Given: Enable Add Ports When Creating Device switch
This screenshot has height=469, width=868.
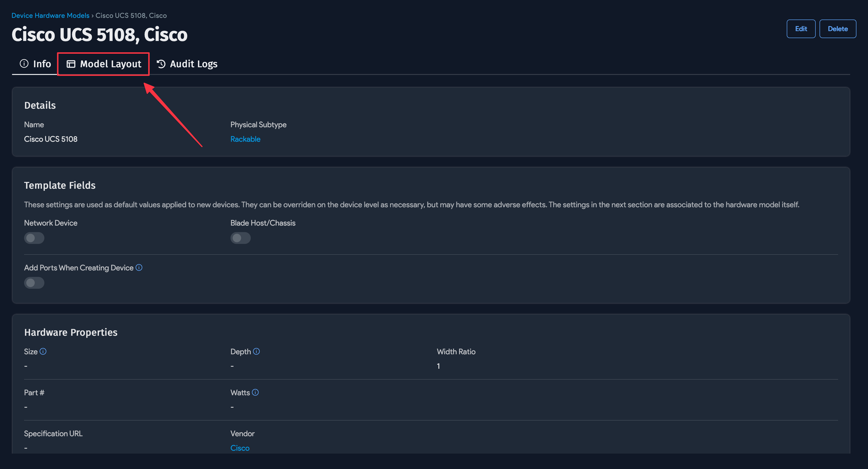Looking at the screenshot, I should [x=34, y=283].
